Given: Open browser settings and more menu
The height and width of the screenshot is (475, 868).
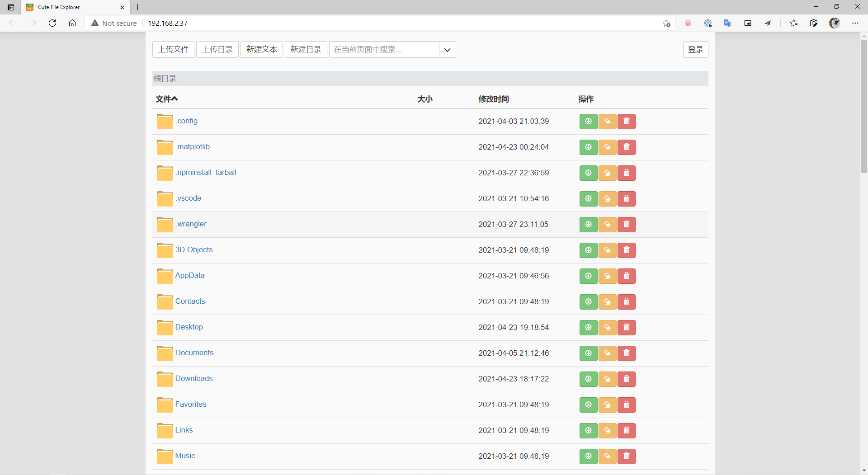Looking at the screenshot, I should 855,23.
